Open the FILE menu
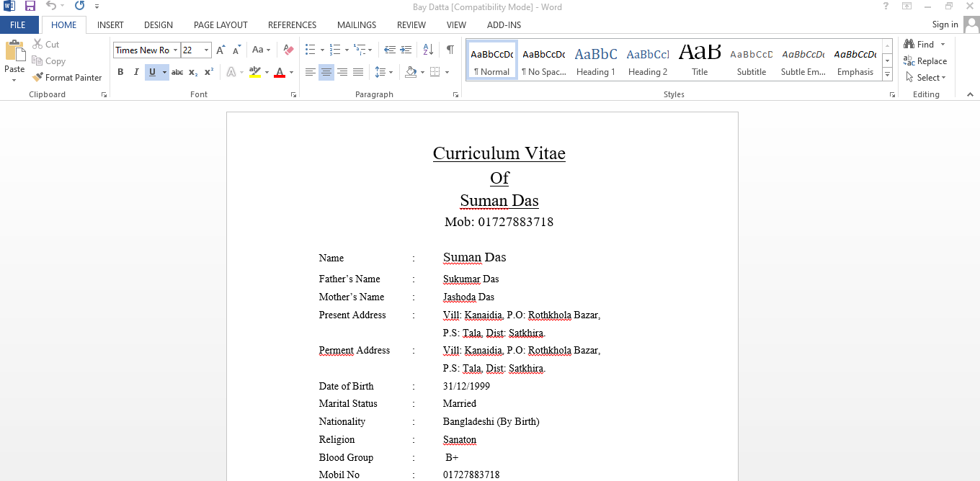Viewport: 980px width, 481px height. click(19, 24)
